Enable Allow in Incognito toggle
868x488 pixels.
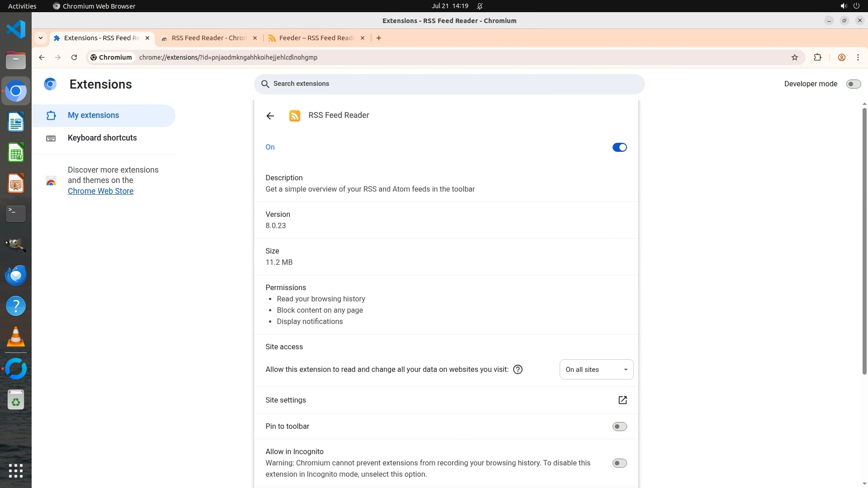click(619, 463)
